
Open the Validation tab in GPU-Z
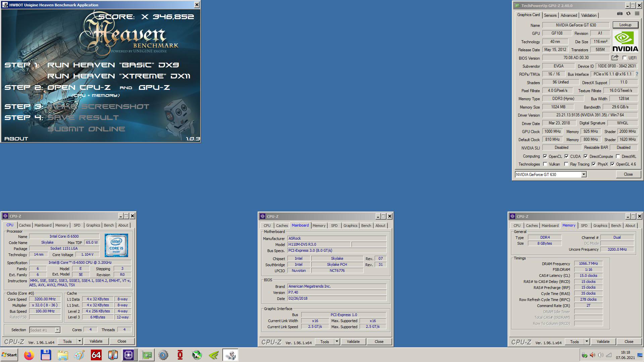pos(589,15)
